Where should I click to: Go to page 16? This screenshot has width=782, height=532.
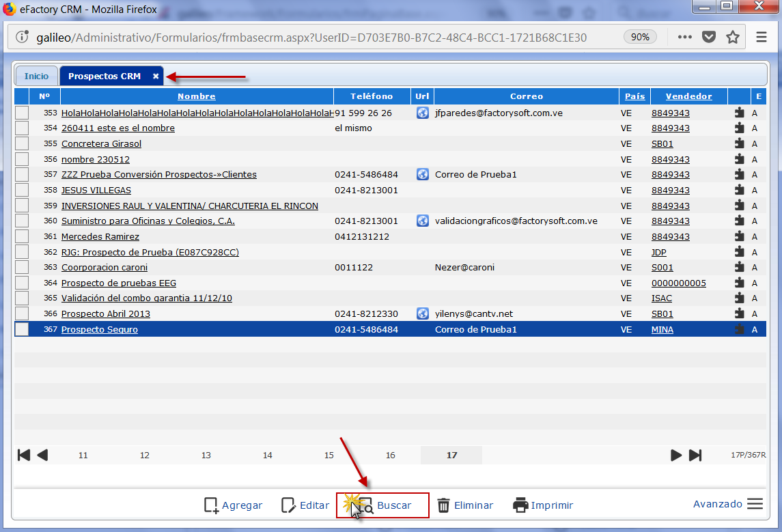390,456
